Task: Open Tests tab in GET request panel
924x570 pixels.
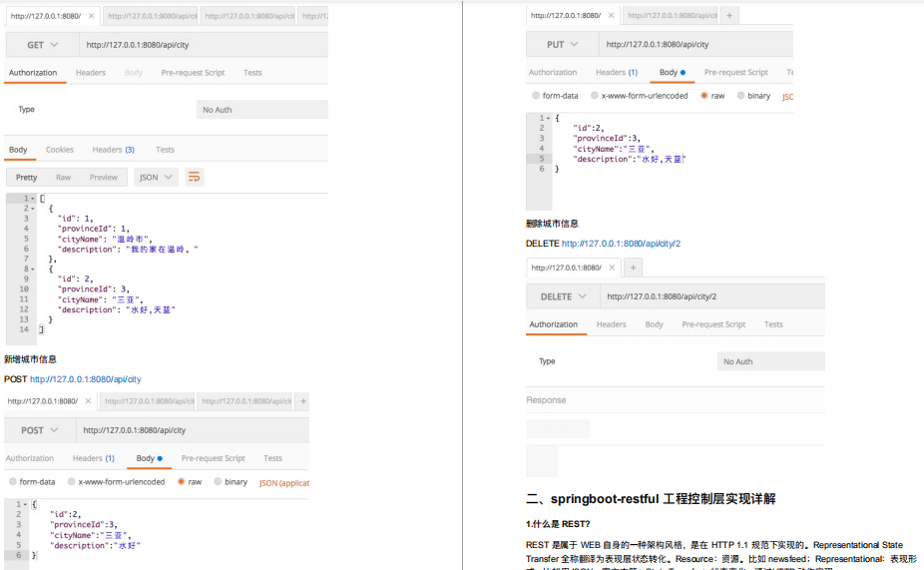Action: (252, 73)
